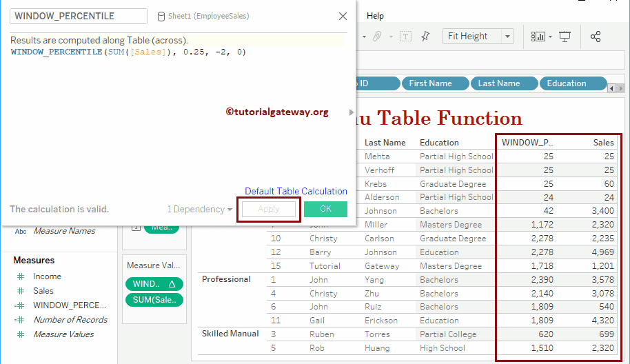The width and height of the screenshot is (630, 364).
Task: Click the paperclip attach icon in toolbar
Action: [x=377, y=37]
